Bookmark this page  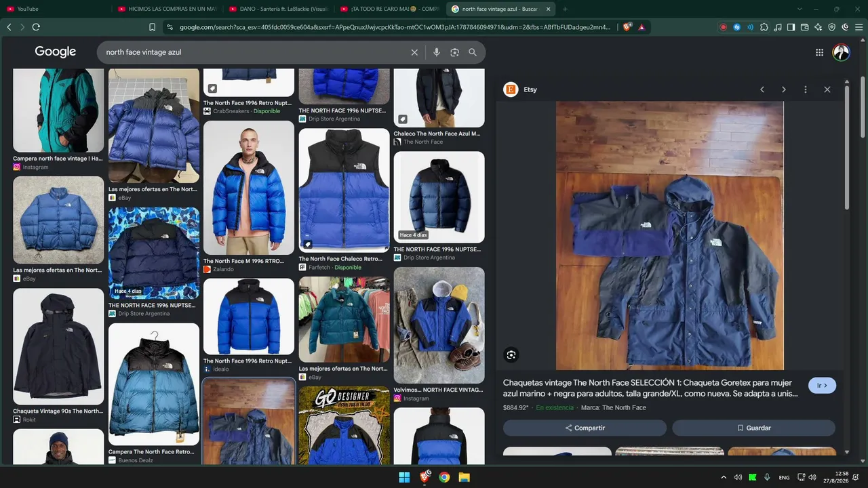[152, 27]
